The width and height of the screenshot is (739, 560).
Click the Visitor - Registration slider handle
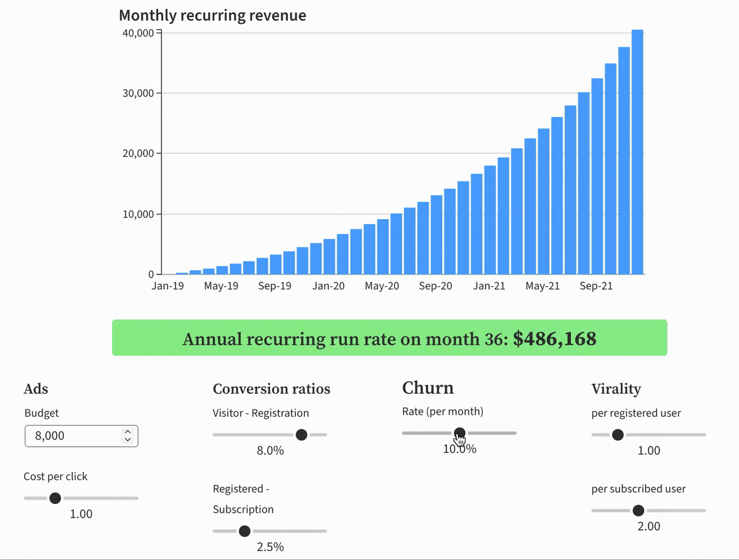click(301, 434)
